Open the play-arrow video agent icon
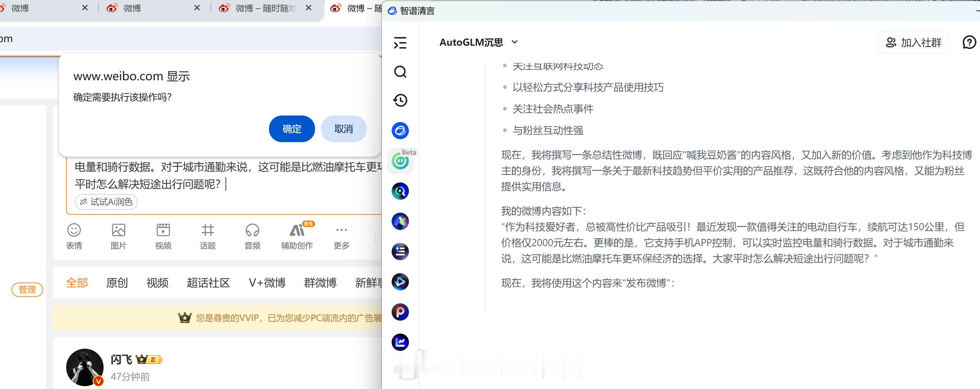980x389 pixels. (400, 282)
